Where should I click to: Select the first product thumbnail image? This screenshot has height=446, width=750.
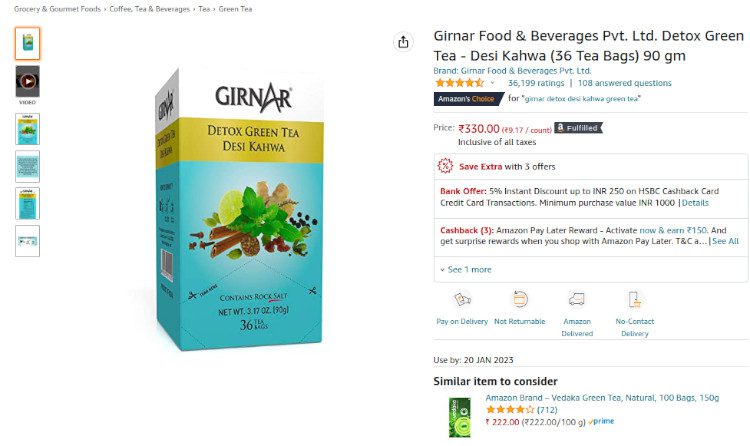[x=28, y=44]
